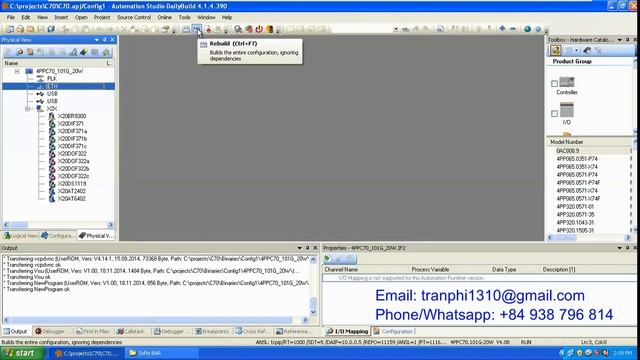The width and height of the screenshot is (640, 360).
Task: Click the Softs B&R taskbar button
Action: tap(161, 353)
